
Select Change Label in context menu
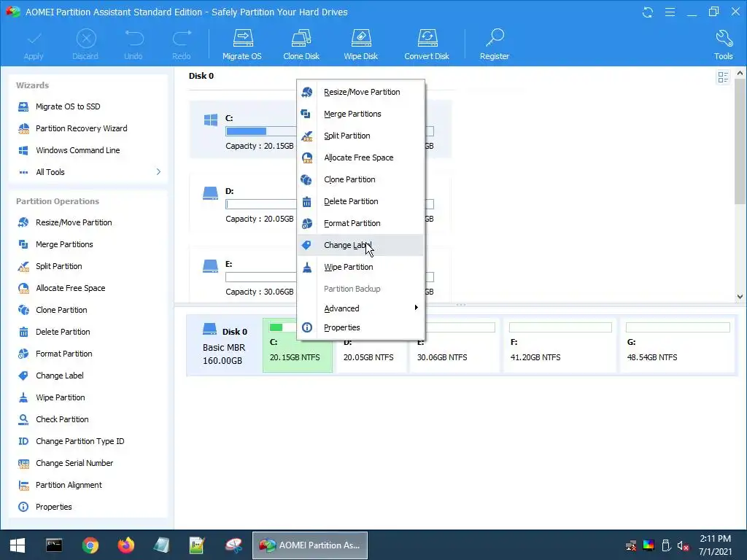tap(360, 245)
